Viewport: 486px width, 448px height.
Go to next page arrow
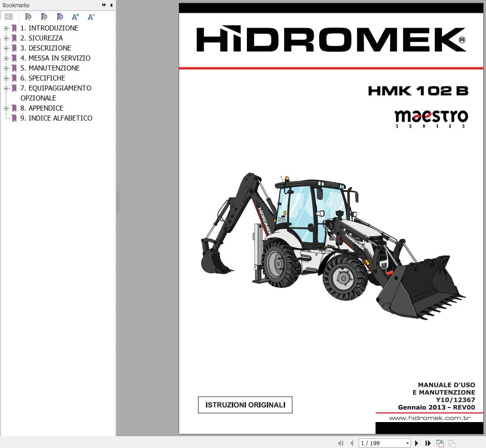(x=417, y=443)
